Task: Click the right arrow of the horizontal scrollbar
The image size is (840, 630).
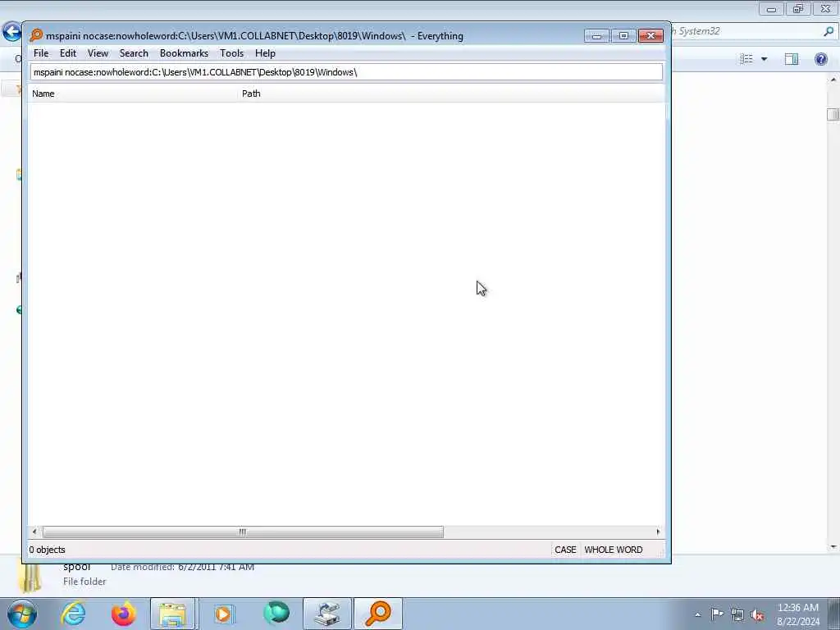Action: [658, 532]
